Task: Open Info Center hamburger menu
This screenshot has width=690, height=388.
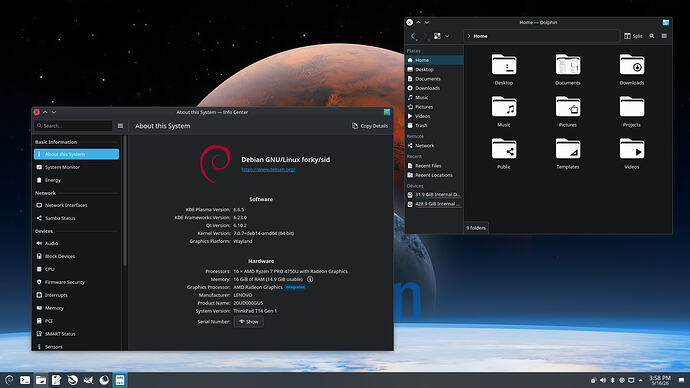Action: tap(120, 126)
